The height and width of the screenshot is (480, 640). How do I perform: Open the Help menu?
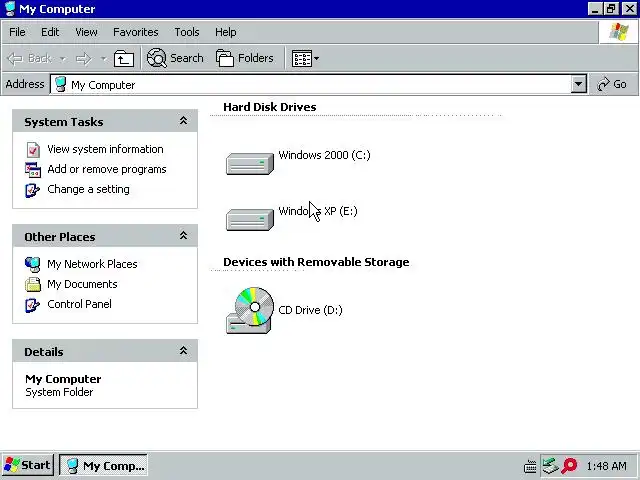(225, 32)
